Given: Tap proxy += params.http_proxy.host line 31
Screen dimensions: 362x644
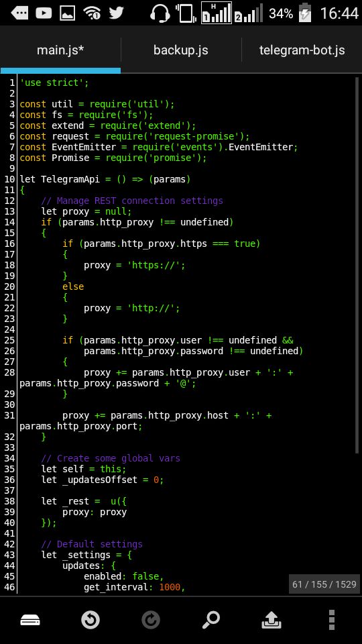Looking at the screenshot, I should pos(167,415).
